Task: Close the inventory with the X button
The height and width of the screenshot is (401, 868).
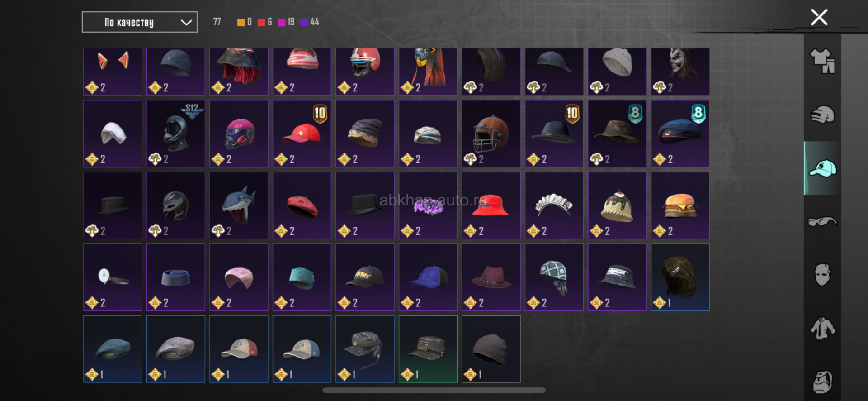Action: pos(819,17)
